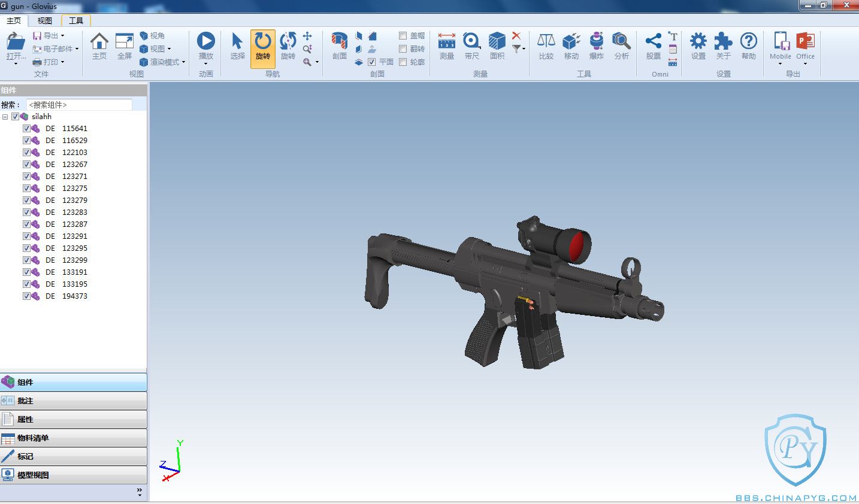This screenshot has width=859, height=504.
Task: Select component text DE 116529
Action: [66, 141]
